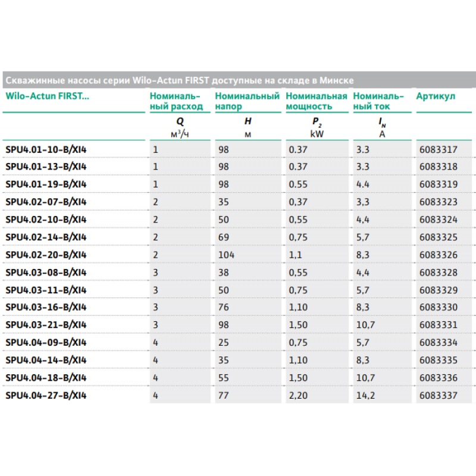The image size is (476, 476).
Task: Click flow value 4 in SPU4.04-27 row
Action: point(155,395)
